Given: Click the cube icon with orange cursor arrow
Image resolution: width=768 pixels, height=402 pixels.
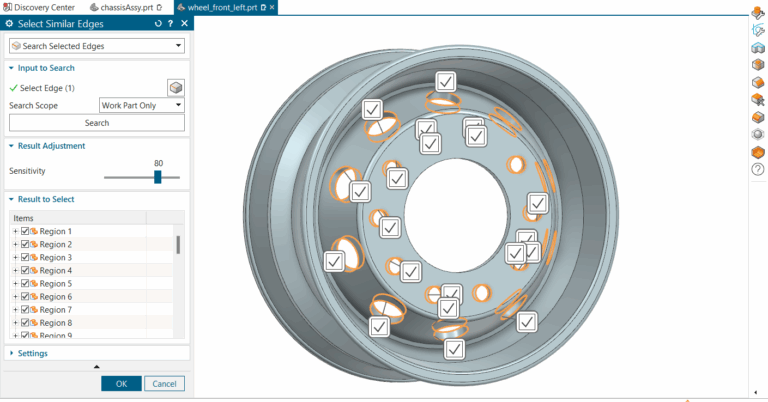Looking at the screenshot, I should (x=758, y=99).
